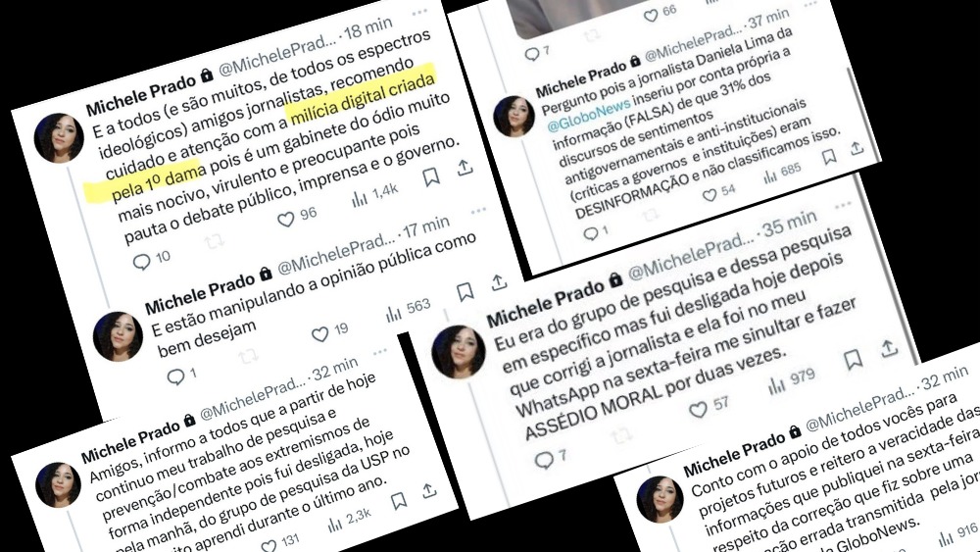This screenshot has width=980, height=552.
Task: Open more options on the 17 min tweet
Action: pyautogui.click(x=478, y=212)
